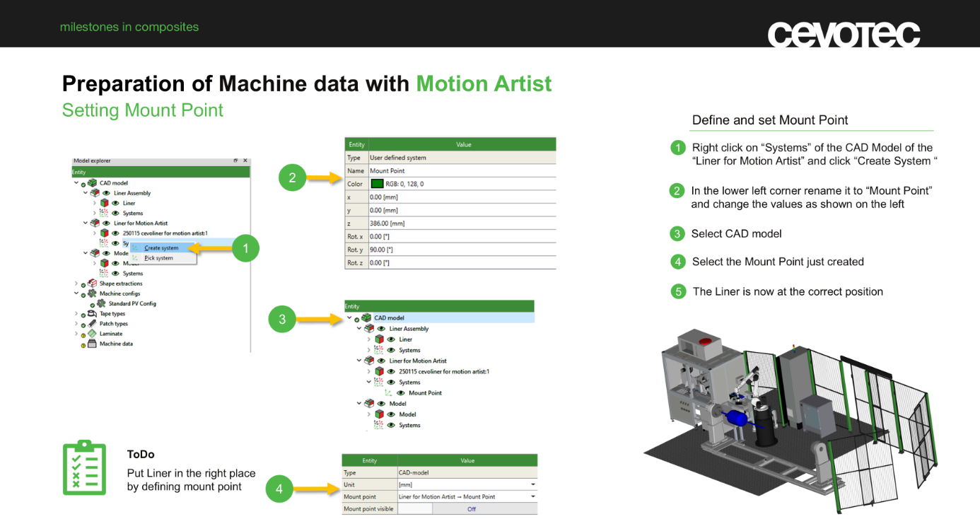Click the Pick system menu icon
This screenshot has width=980, height=519.
pos(136,258)
